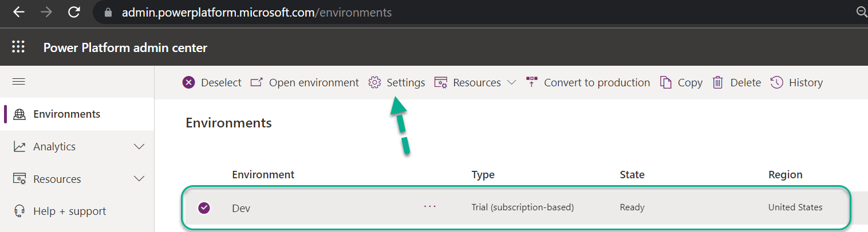Viewport: 868px width, 232px height.
Task: Click the Settings gear icon
Action: click(x=374, y=83)
